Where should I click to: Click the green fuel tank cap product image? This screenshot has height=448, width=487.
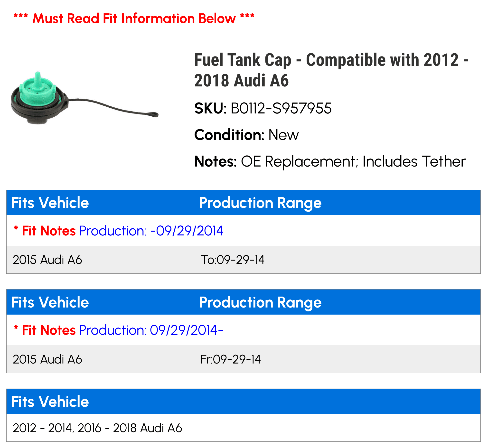click(84, 98)
